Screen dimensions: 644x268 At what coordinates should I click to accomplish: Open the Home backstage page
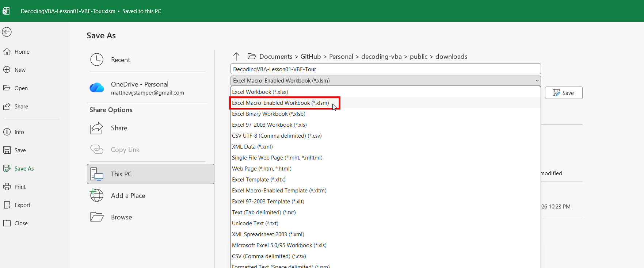point(17,52)
